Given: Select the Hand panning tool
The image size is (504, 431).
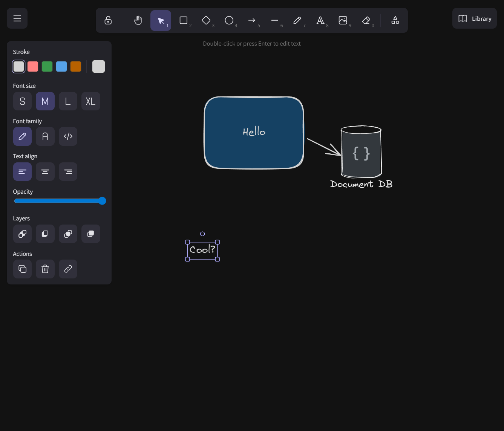Looking at the screenshot, I should coord(138,20).
